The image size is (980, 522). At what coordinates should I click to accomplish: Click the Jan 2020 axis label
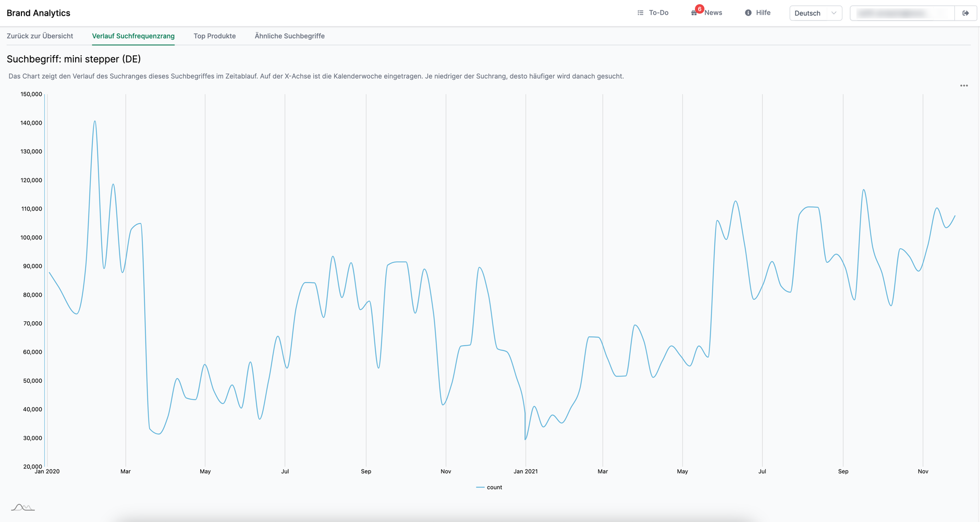pyautogui.click(x=47, y=471)
